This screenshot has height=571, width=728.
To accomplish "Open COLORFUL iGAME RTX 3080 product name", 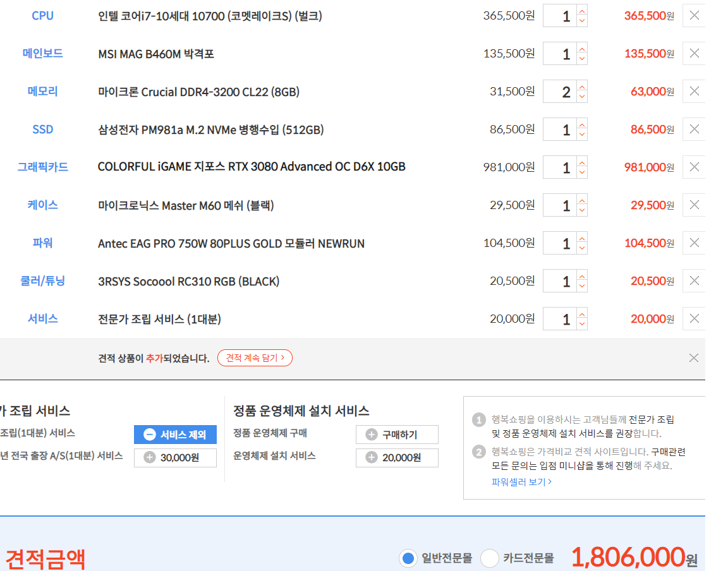I will tap(252, 167).
